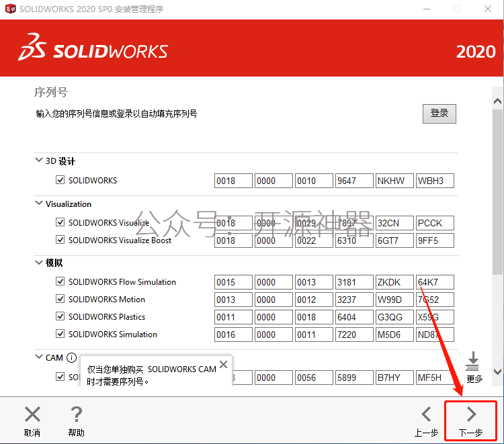
Task: Click CAM serial field 0056
Action: coord(314,378)
